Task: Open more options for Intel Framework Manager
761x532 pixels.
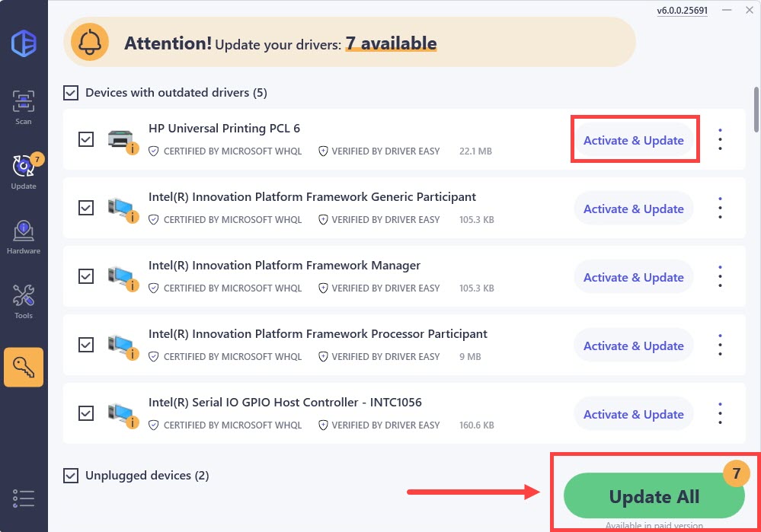Action: click(720, 277)
